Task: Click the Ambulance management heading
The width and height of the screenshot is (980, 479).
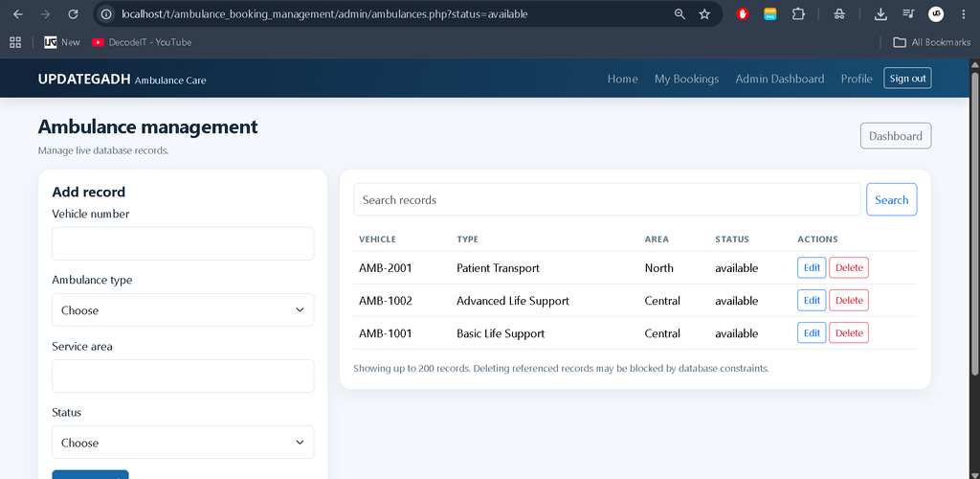Action: click(x=148, y=127)
